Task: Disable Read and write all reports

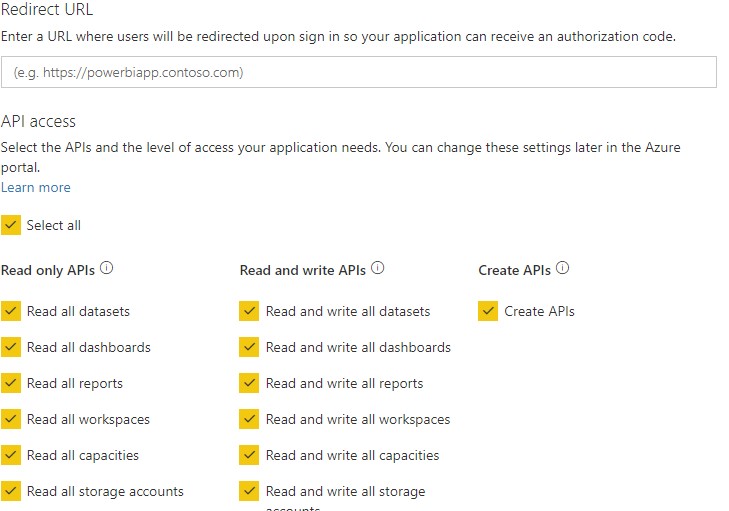Action: coord(250,383)
